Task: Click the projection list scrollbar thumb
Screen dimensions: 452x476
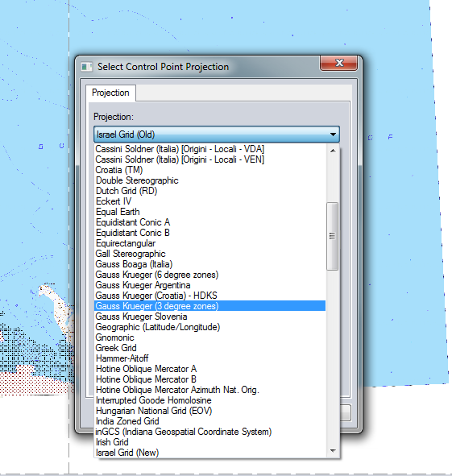Action: (332, 236)
